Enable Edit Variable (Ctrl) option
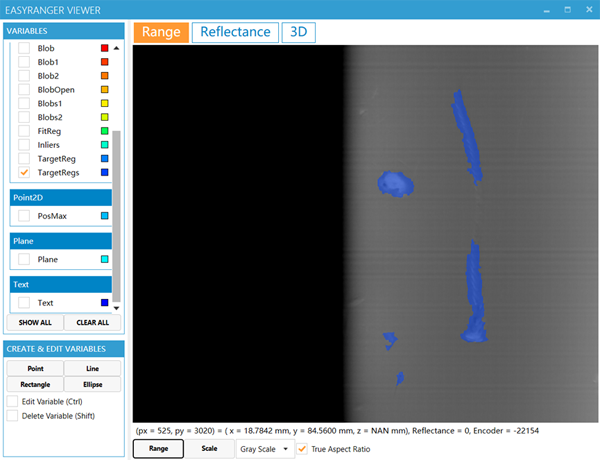600x460 pixels. [12, 401]
